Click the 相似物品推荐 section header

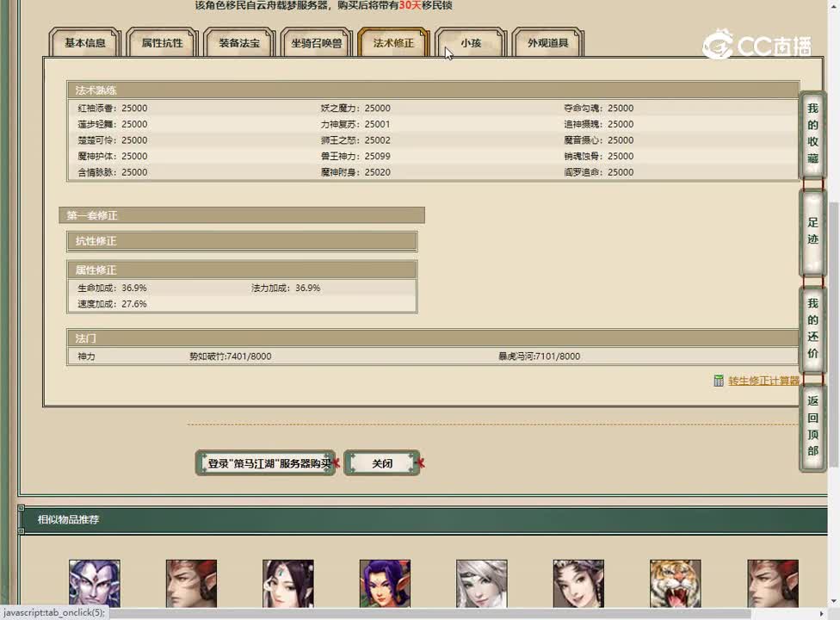click(423, 519)
